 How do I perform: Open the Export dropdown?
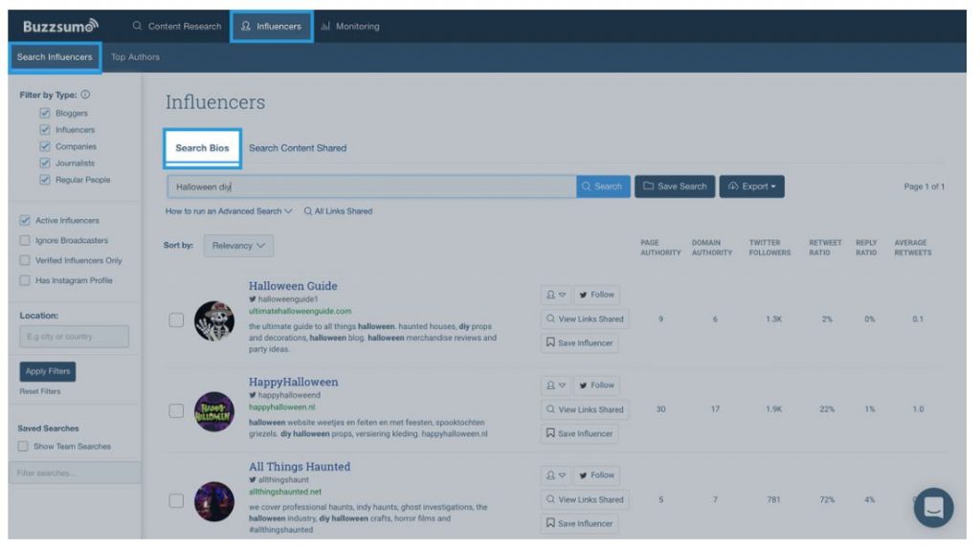click(752, 187)
